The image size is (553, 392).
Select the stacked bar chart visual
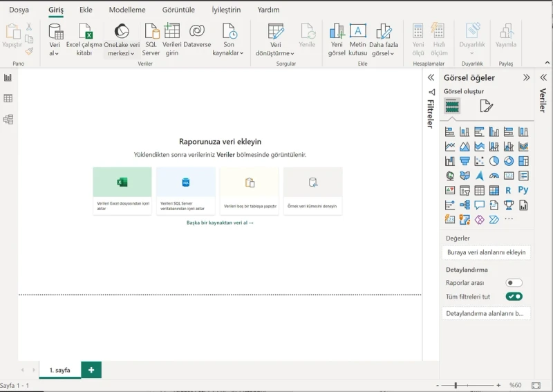pyautogui.click(x=450, y=131)
